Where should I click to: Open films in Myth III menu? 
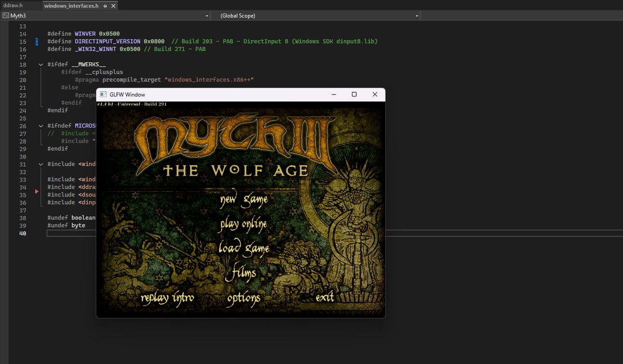click(x=244, y=273)
